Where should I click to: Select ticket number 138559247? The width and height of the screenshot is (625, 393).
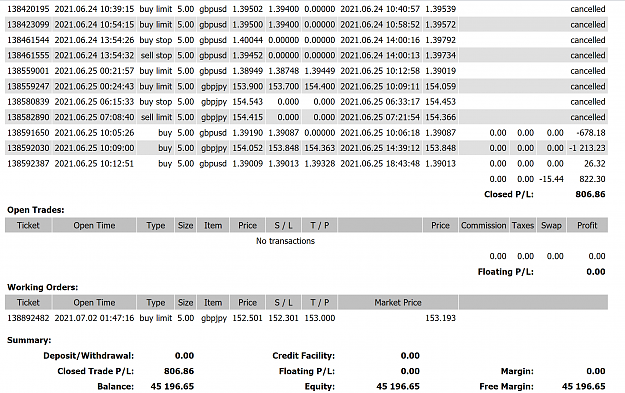tap(28, 86)
